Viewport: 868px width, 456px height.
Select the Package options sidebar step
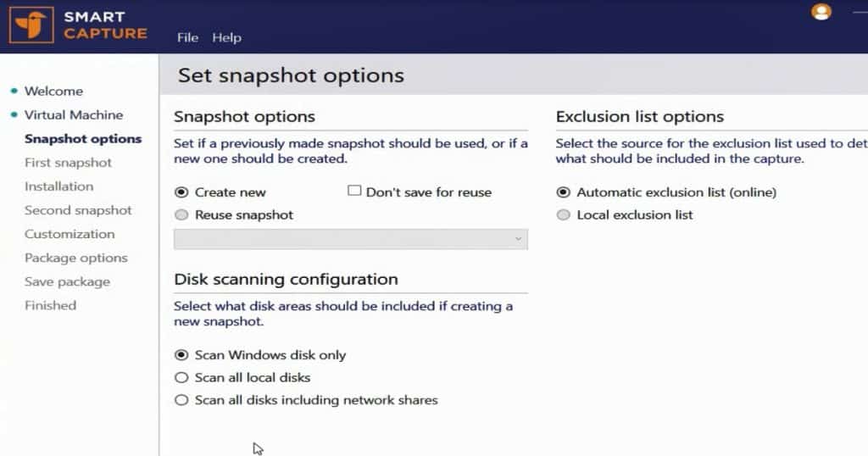click(75, 258)
